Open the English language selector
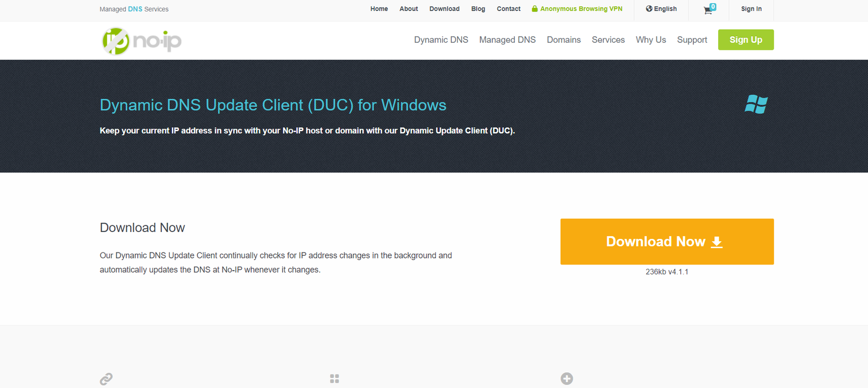Viewport: 868px width, 388px height. pos(661,9)
